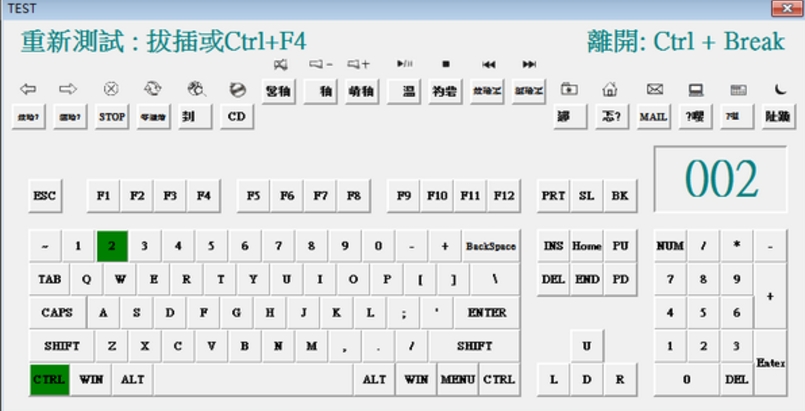Click the speaker mute icon

click(x=279, y=65)
